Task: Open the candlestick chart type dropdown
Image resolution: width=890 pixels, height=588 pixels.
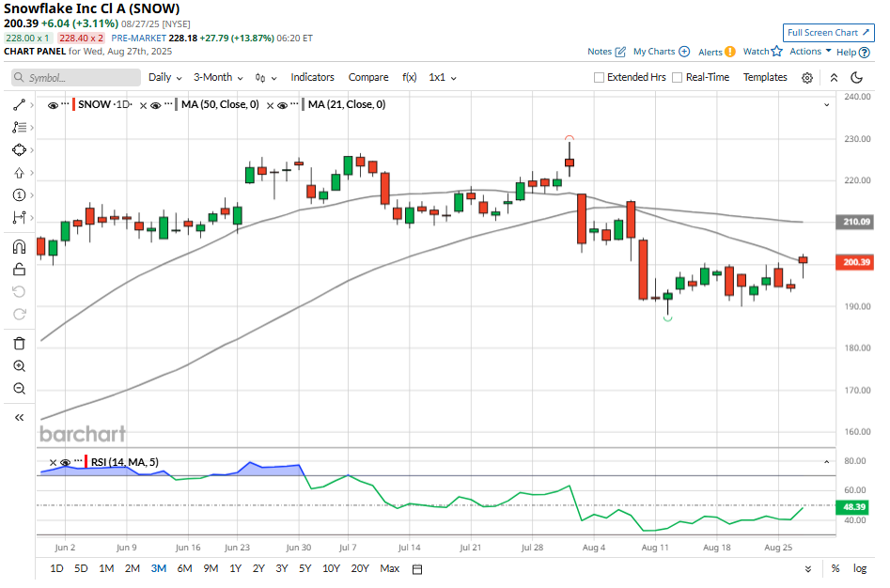Action: click(x=266, y=78)
